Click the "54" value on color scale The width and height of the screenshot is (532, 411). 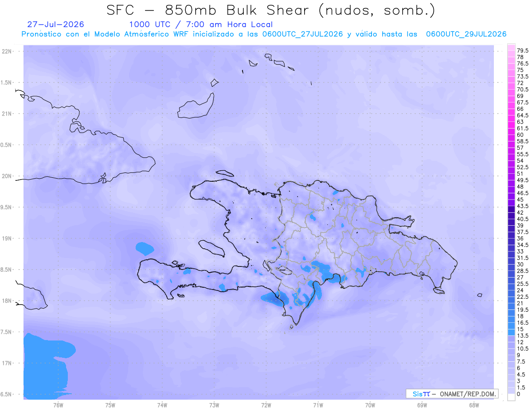[520, 160]
